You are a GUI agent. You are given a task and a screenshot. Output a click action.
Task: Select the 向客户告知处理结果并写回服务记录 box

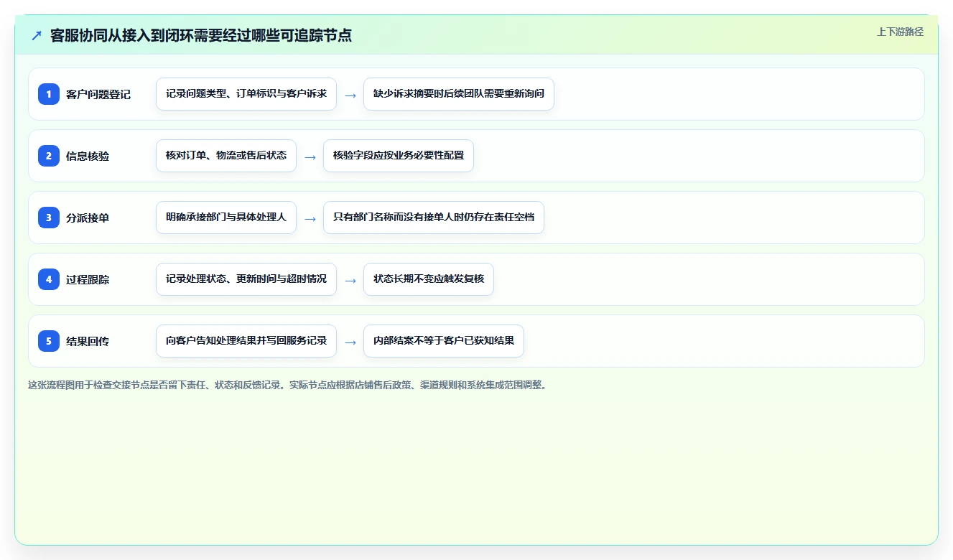pyautogui.click(x=246, y=341)
